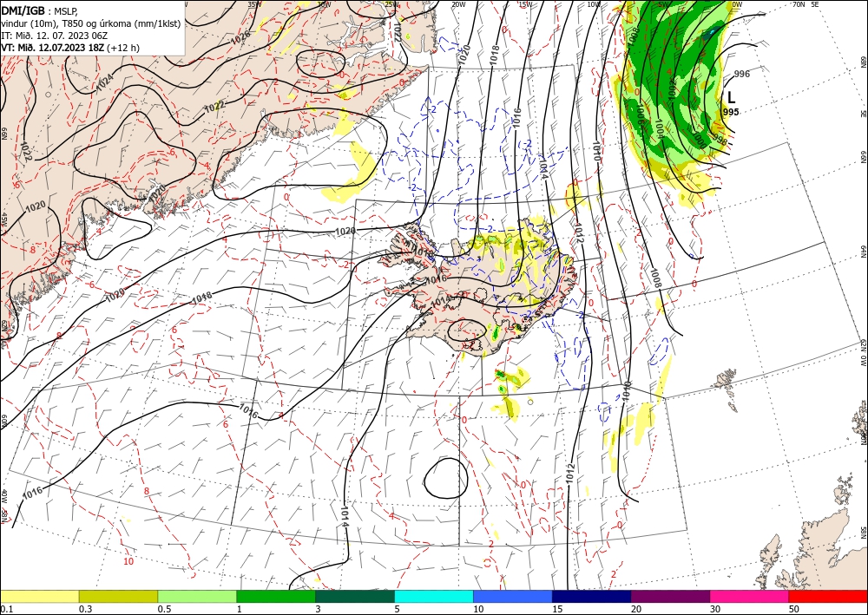
Task: Click the legend value '50'
Action: [794, 609]
